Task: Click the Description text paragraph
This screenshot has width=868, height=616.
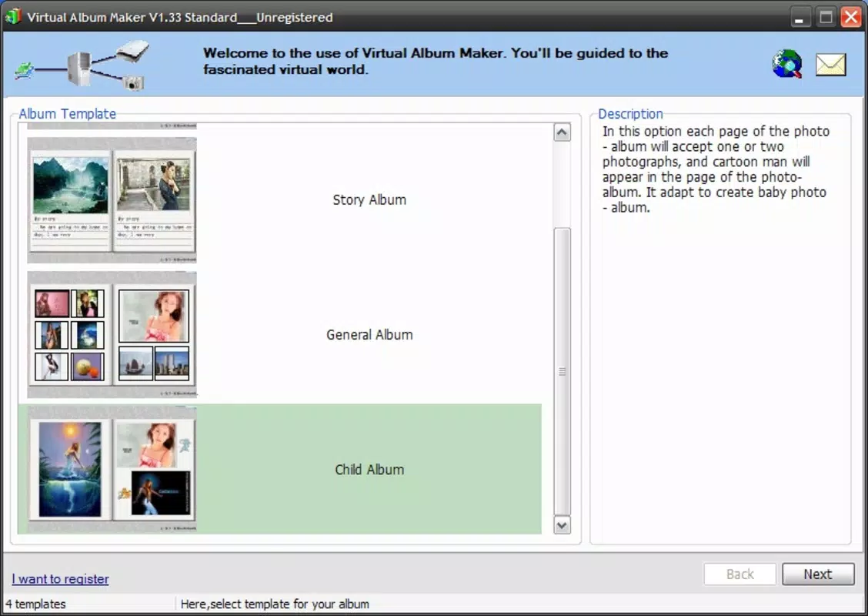Action: pos(716,169)
